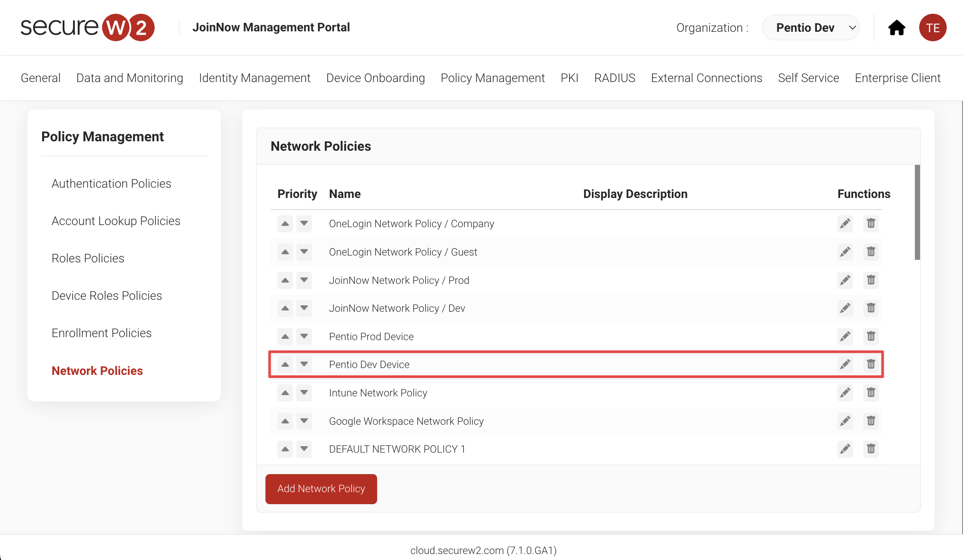Delete the Pentio Dev Device policy
963x560 pixels.
[871, 364]
